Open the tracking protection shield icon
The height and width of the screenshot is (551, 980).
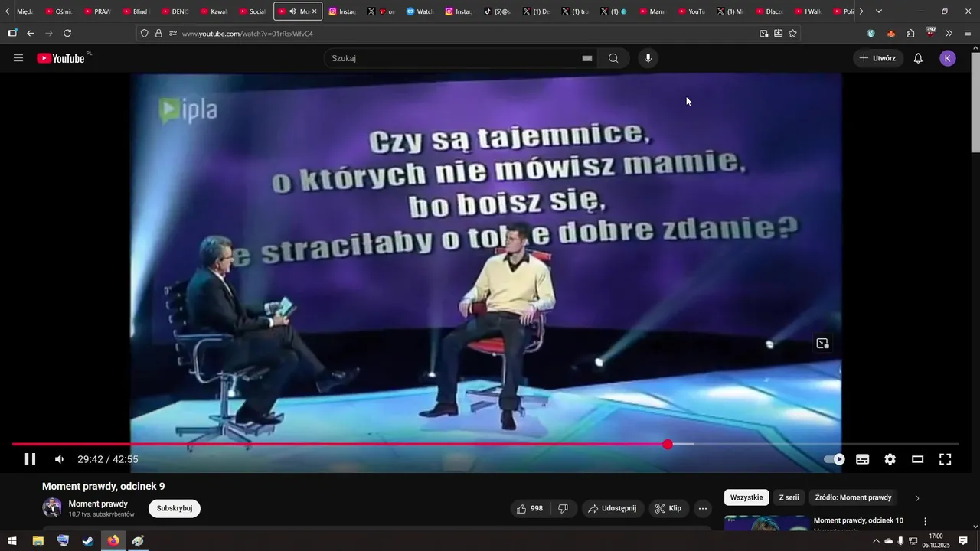144,34
